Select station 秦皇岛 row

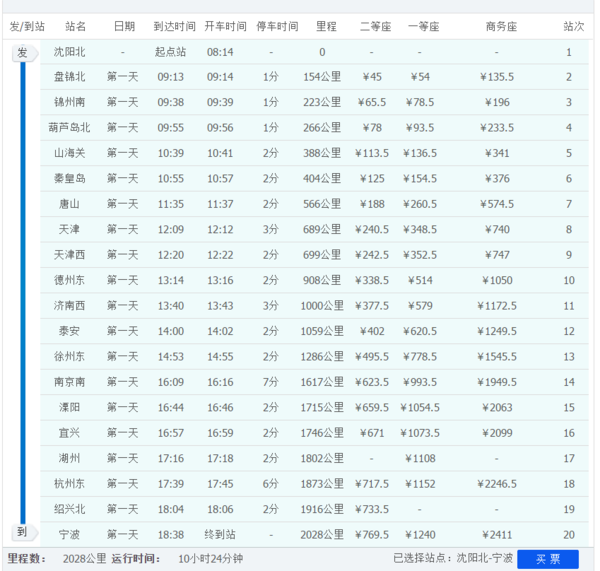coord(314,179)
